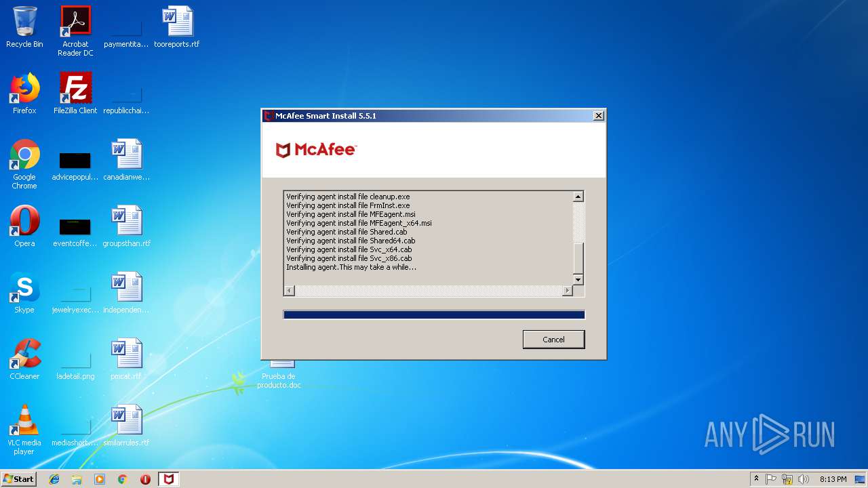Screen dimensions: 868x488
Task: Open Opera from the taskbar
Action: [145, 479]
